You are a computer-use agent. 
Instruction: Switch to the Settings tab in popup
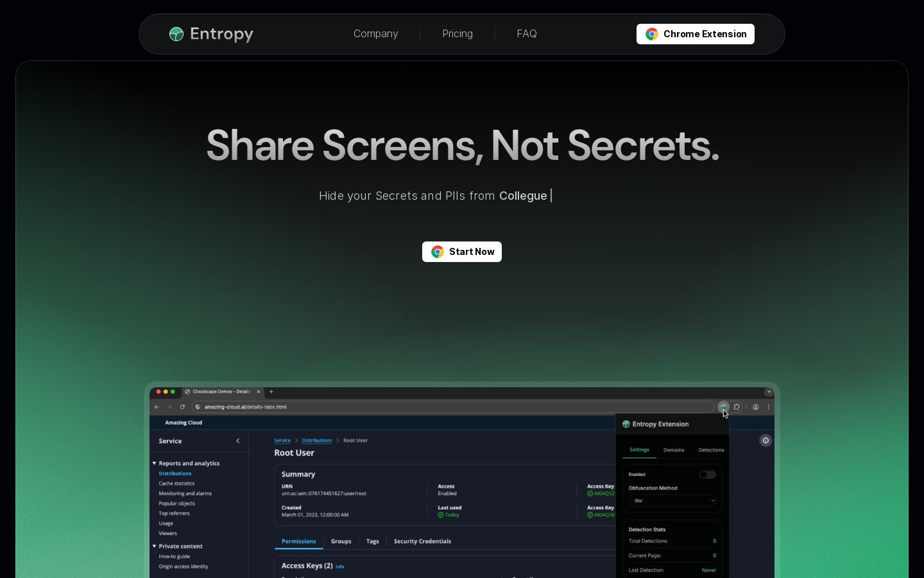(639, 450)
